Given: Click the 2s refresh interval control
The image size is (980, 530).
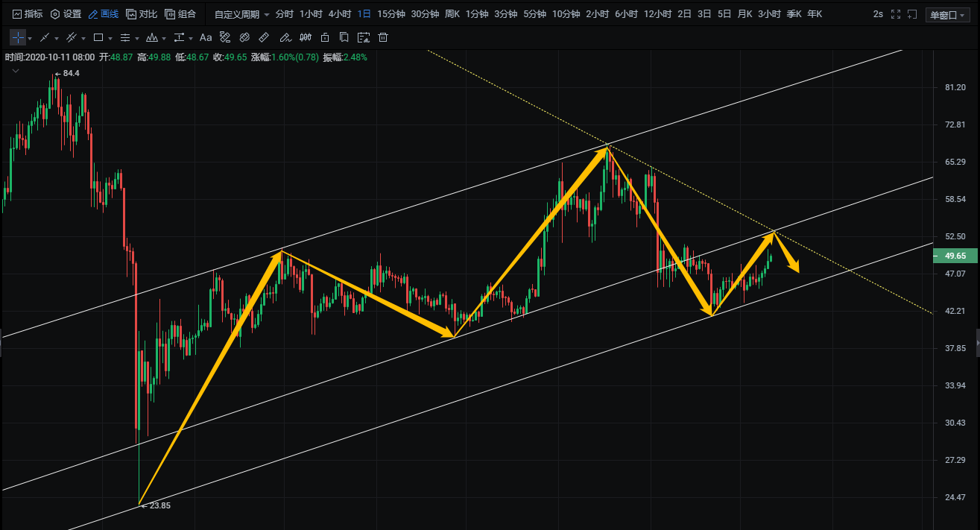Looking at the screenshot, I should tap(878, 14).
